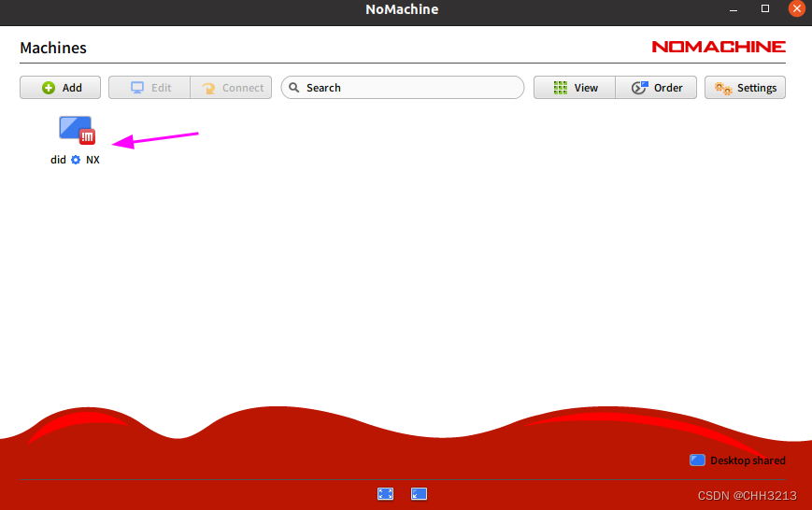Click the Edit button
This screenshot has width=812, height=510.
(x=150, y=88)
